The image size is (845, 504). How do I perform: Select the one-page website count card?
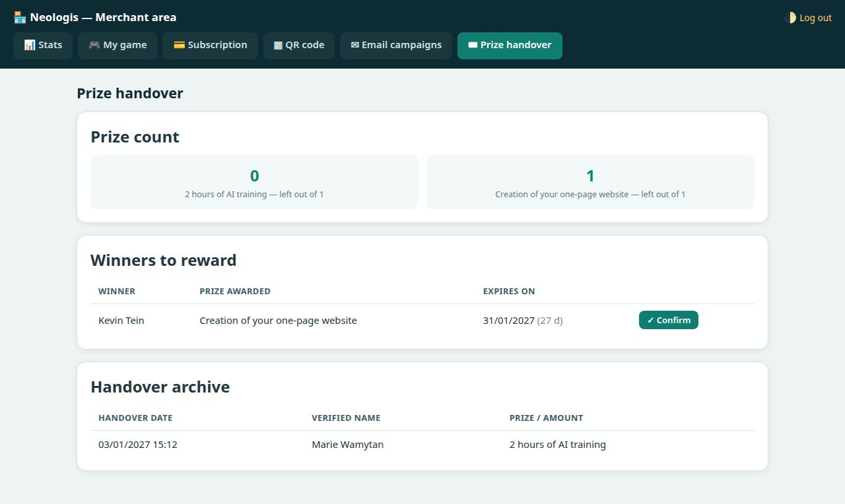pyautogui.click(x=590, y=182)
